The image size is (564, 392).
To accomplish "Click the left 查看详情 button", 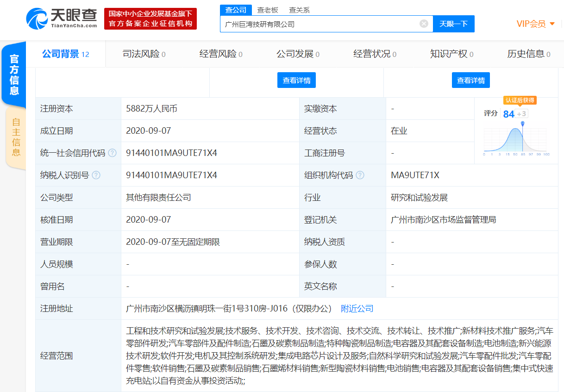I will click(296, 80).
